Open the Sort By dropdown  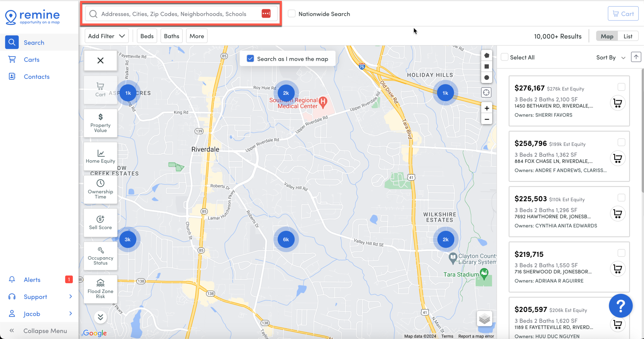click(610, 58)
